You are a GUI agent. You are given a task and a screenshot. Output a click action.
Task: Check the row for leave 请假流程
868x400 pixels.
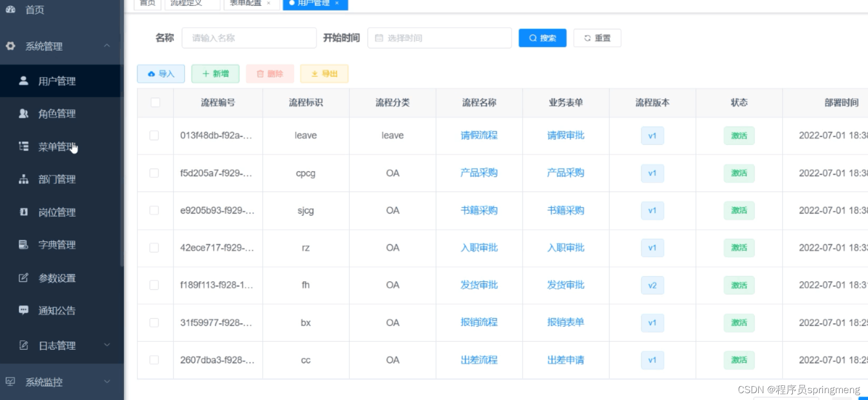tap(154, 135)
